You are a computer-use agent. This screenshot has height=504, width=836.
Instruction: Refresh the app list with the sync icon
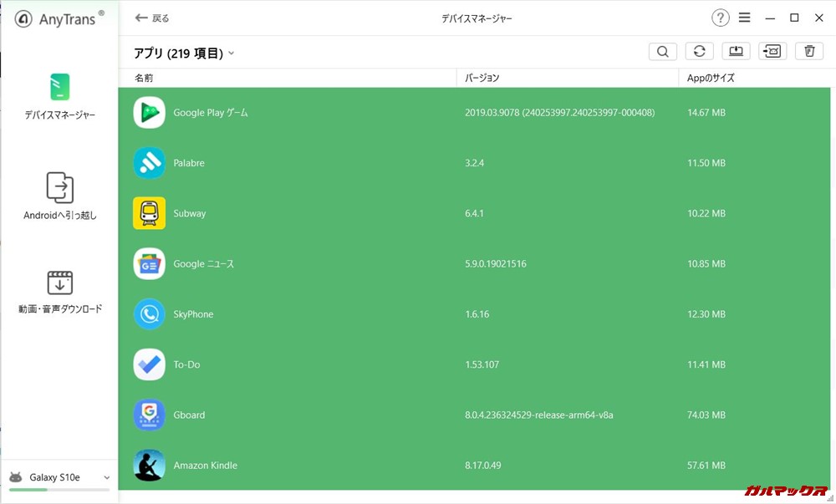click(x=699, y=51)
